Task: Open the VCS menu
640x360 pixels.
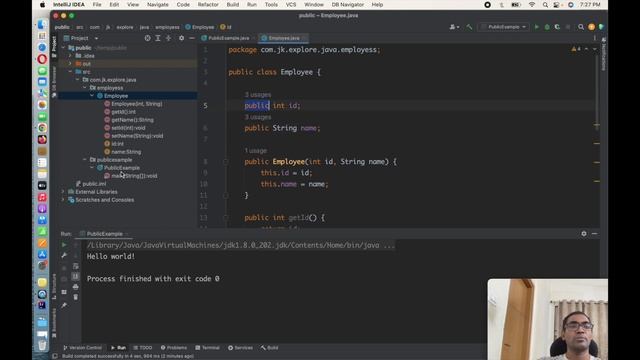Action: pyautogui.click(x=291, y=4)
